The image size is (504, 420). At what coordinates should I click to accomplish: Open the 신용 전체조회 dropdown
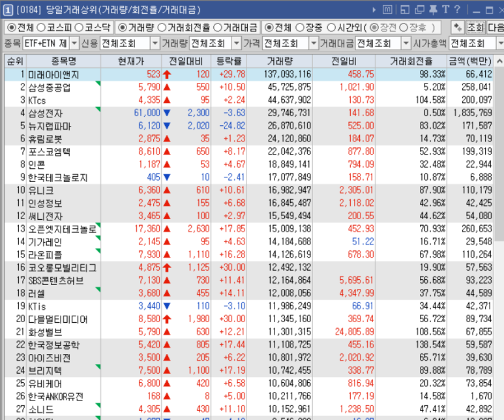pyautogui.click(x=155, y=43)
